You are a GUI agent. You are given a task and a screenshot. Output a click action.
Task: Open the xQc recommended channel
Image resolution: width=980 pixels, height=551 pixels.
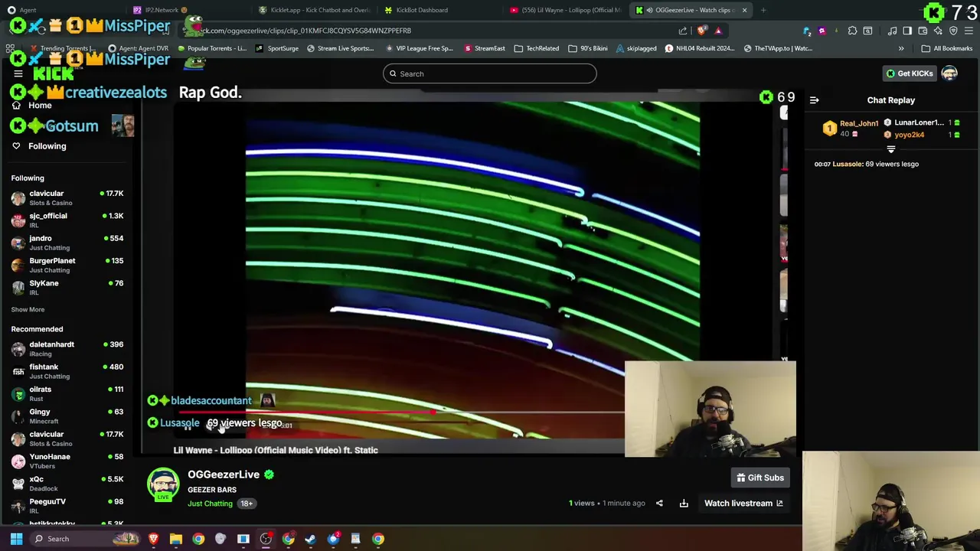coord(67,484)
